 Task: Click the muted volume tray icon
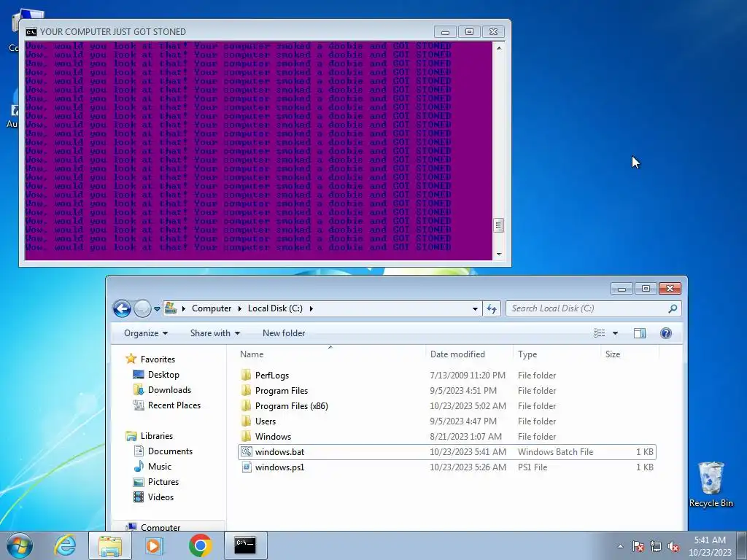673,546
